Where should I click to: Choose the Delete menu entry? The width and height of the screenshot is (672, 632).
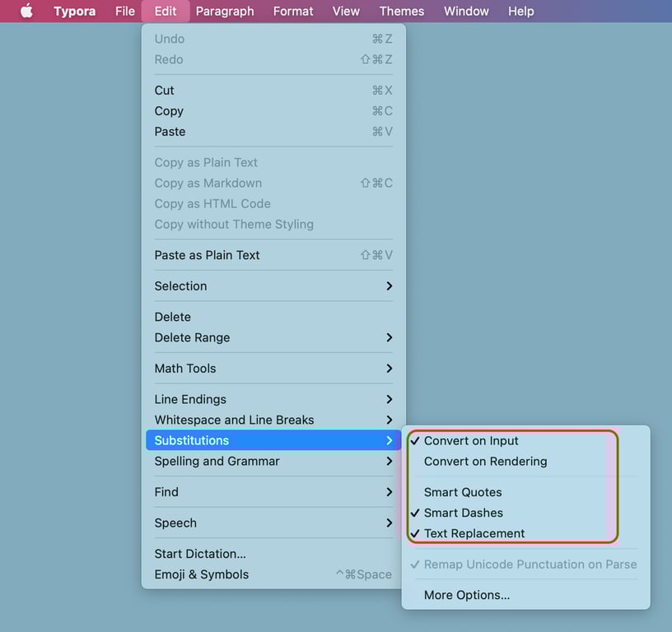273,317
